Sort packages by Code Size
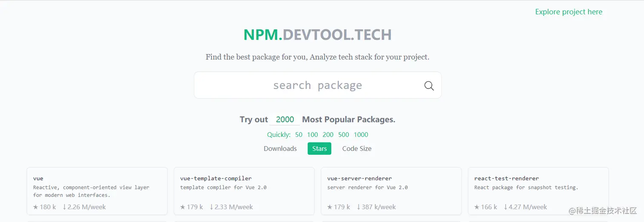This screenshot has width=644, height=222. (357, 148)
